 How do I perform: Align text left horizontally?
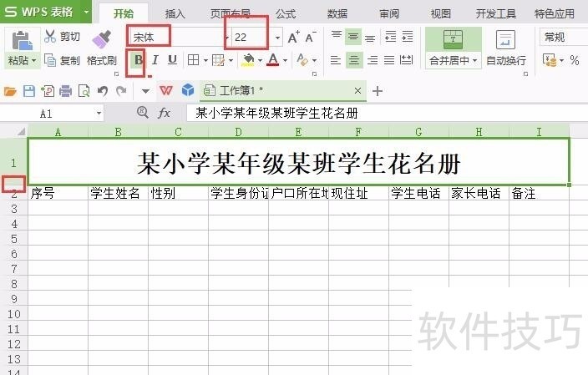[x=335, y=60]
